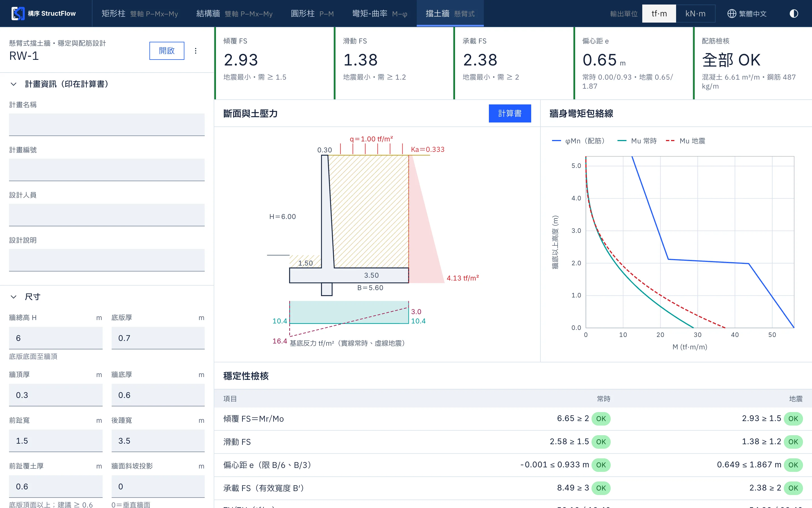
Task: Click the 傾覆 FS 2.93 card
Action: (x=274, y=63)
